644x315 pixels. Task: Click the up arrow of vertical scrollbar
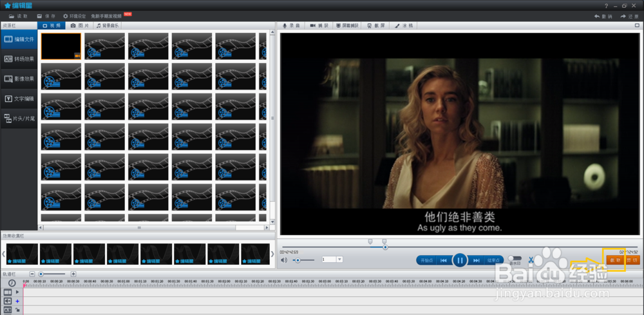(x=272, y=32)
